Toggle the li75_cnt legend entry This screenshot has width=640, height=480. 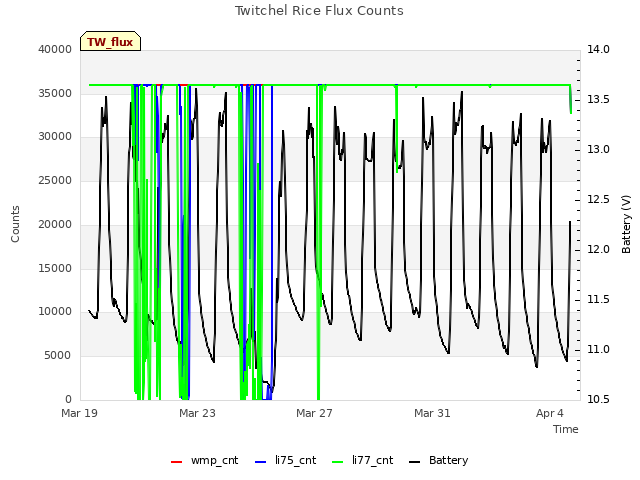286,461
